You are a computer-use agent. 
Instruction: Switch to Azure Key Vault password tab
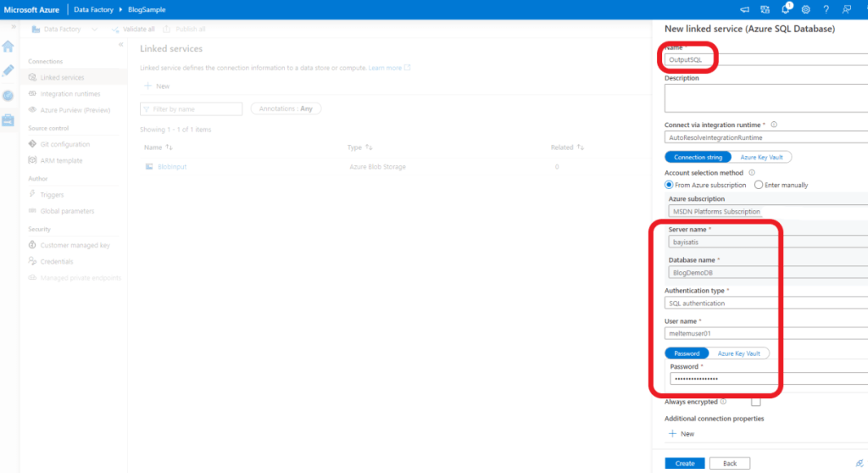pos(739,353)
